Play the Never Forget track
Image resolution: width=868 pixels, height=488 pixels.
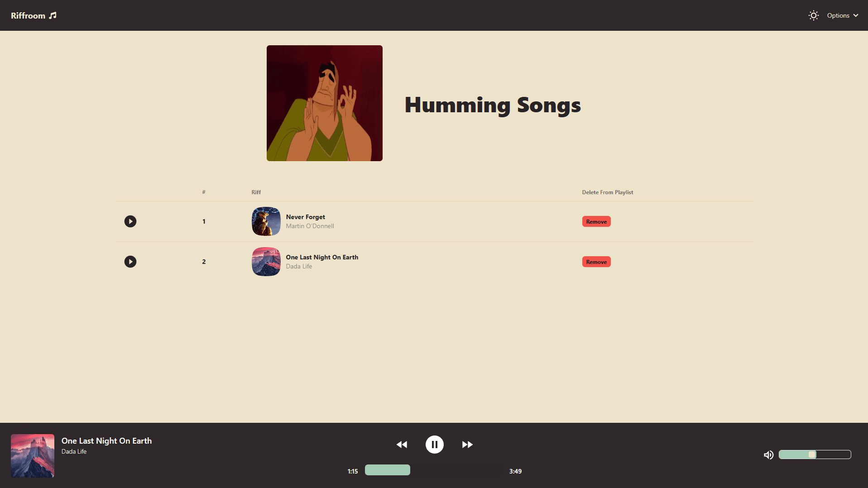130,221
